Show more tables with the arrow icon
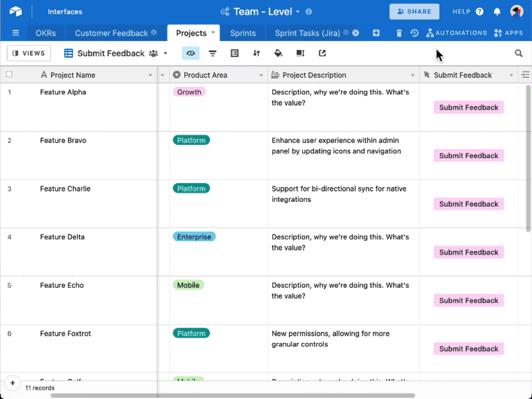This screenshot has height=399, width=532. [355, 33]
